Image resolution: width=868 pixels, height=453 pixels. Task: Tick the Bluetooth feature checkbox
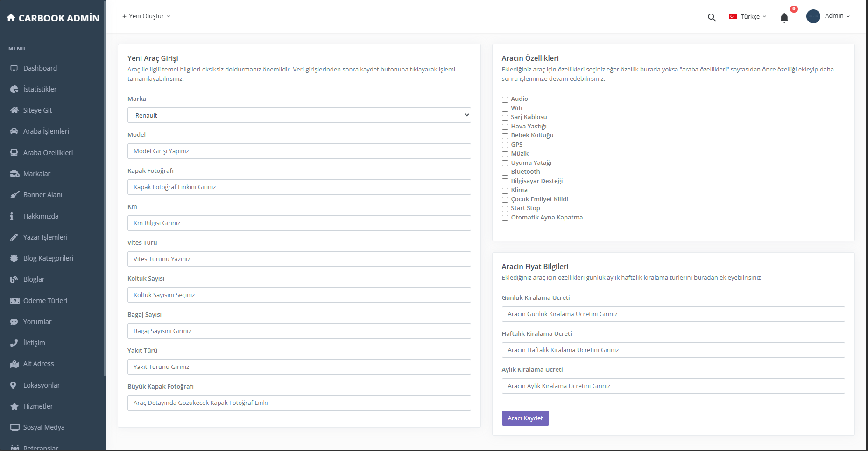click(x=505, y=172)
